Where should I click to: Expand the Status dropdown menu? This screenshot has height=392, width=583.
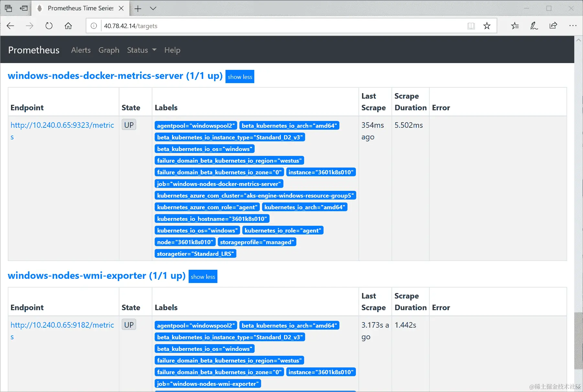coord(142,50)
